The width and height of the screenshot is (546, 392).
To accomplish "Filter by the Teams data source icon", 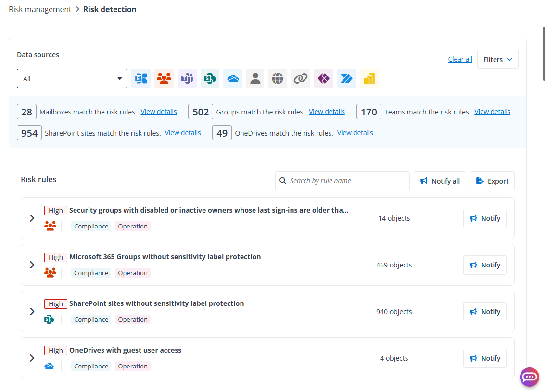I will [x=187, y=78].
